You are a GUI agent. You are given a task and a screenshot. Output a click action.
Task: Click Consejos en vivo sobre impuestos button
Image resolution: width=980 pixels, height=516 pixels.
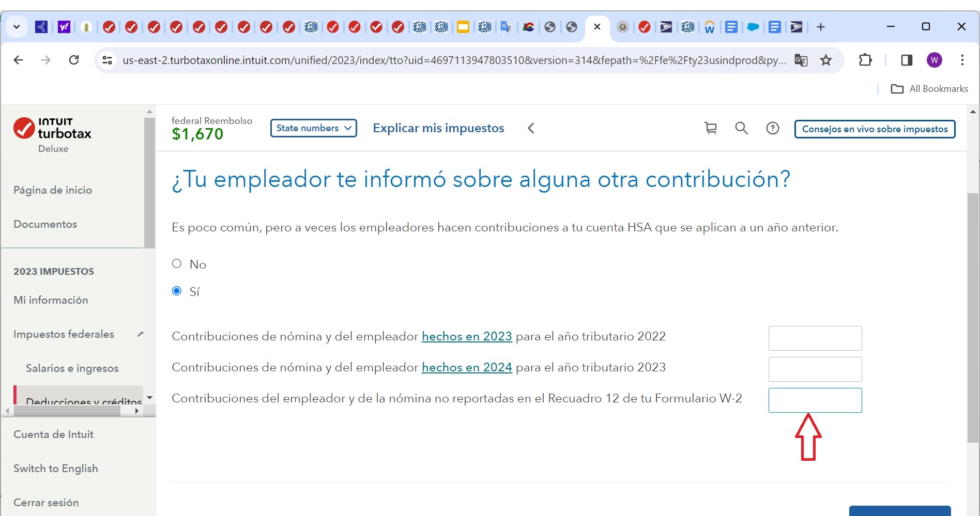pyautogui.click(x=875, y=129)
